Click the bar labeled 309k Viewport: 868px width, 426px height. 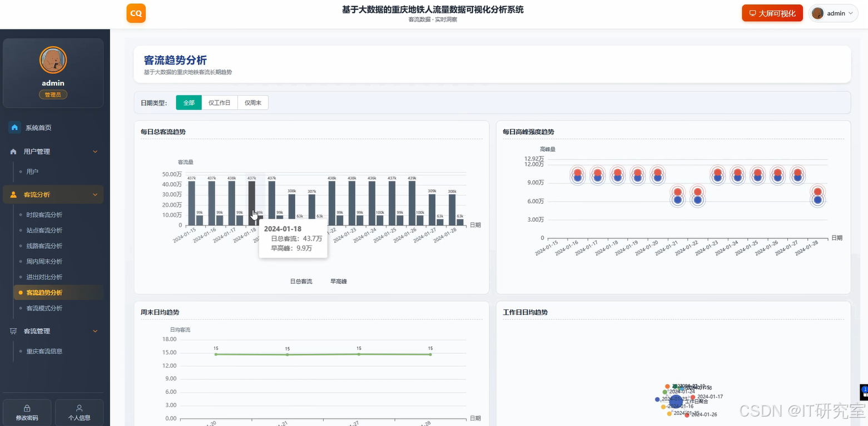[x=432, y=210]
